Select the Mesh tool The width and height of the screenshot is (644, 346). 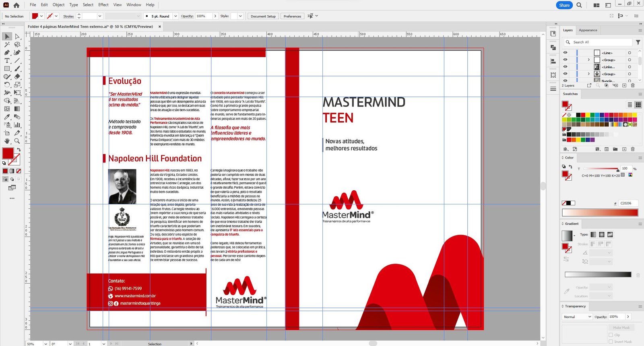[x=7, y=109]
